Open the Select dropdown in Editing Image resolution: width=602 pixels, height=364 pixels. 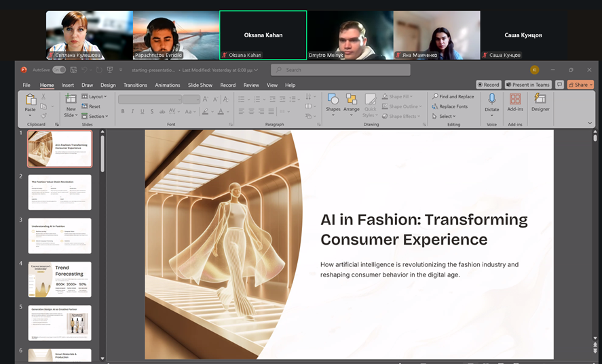pyautogui.click(x=445, y=116)
